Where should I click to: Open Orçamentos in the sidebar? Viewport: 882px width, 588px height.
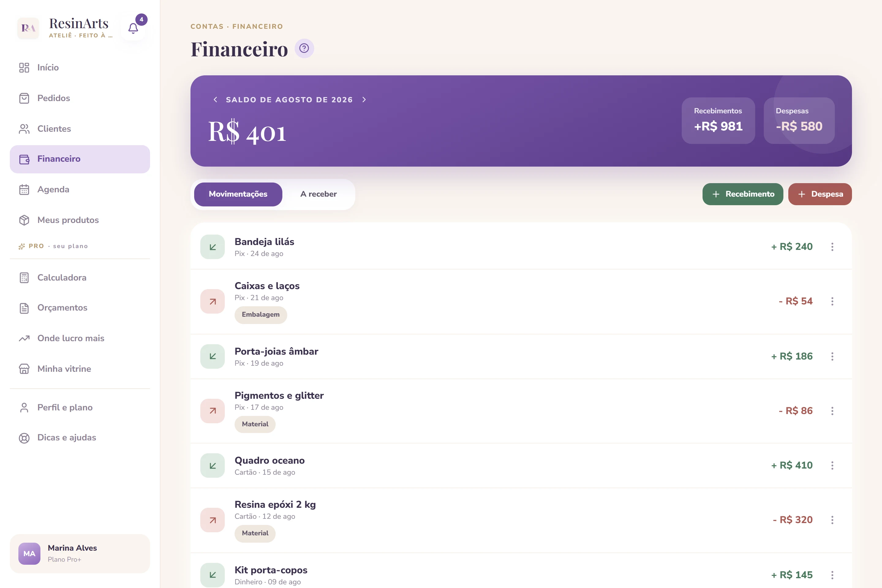pyautogui.click(x=80, y=308)
